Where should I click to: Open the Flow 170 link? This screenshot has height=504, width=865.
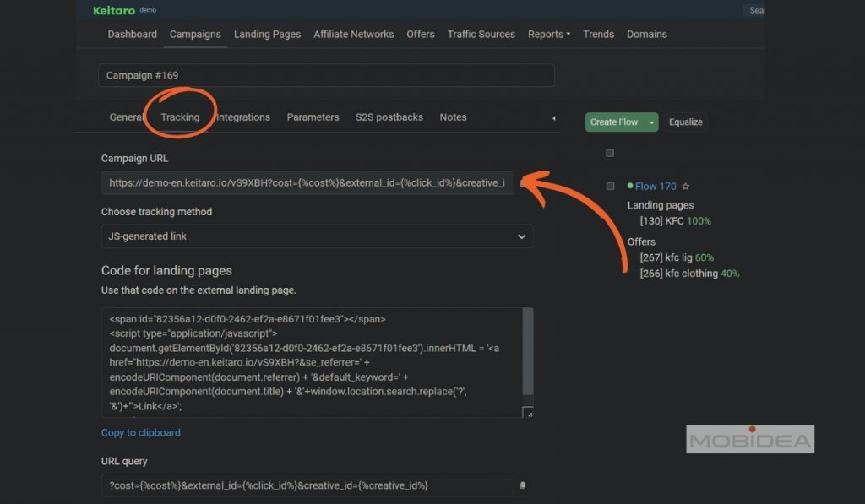[656, 187]
